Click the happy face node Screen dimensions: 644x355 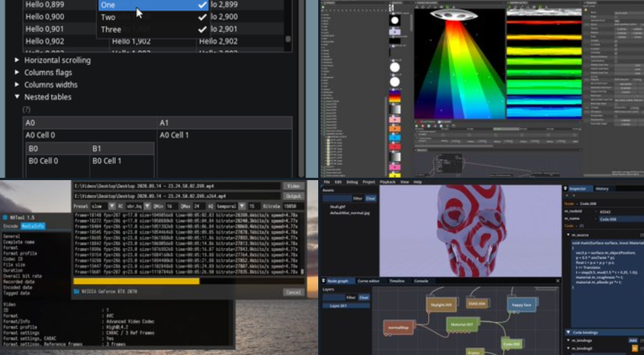(x=522, y=304)
